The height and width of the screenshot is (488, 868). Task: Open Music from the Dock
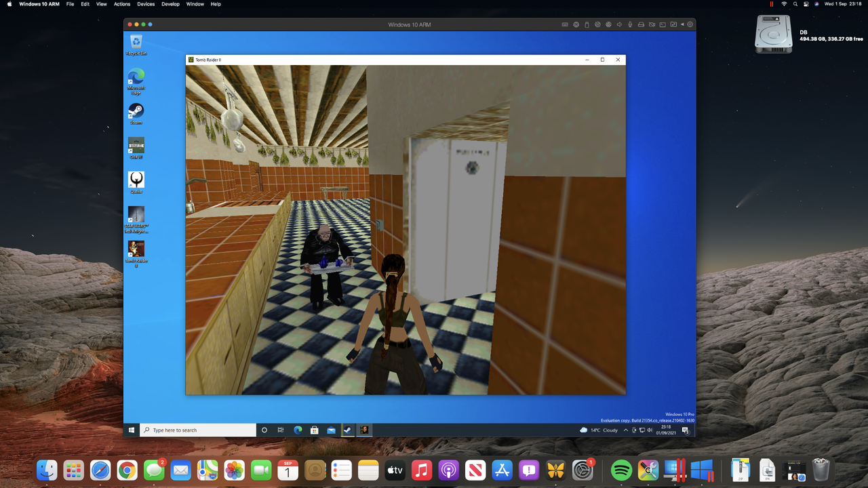[422, 470]
